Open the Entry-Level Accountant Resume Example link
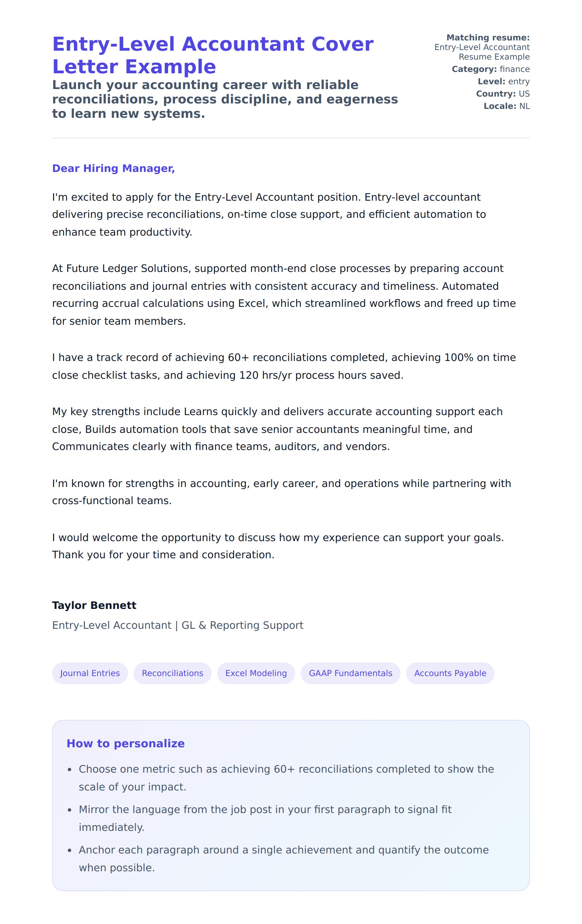This screenshot has width=582, height=924. pyautogui.click(x=481, y=52)
